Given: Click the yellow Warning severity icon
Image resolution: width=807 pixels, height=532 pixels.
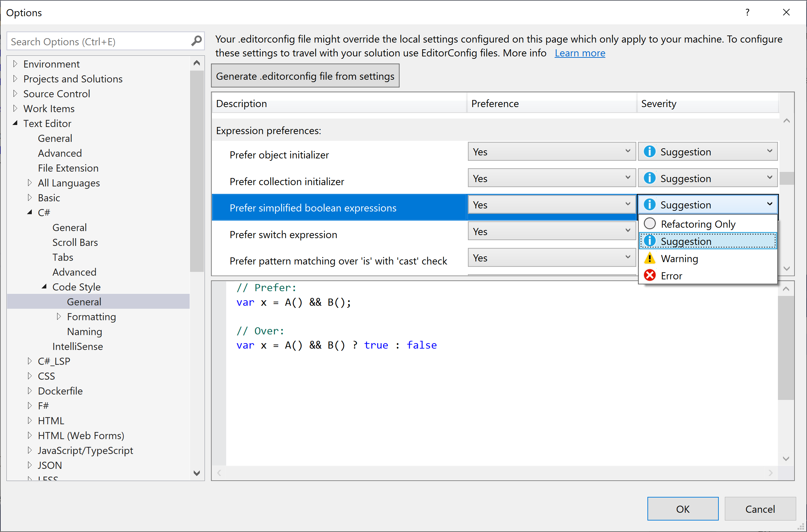Looking at the screenshot, I should click(x=649, y=258).
